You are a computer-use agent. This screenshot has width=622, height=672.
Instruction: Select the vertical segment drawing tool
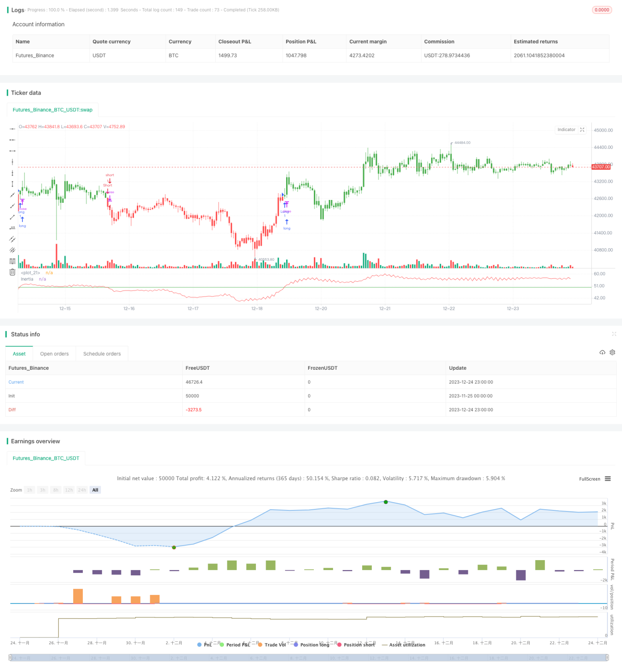[x=12, y=184]
